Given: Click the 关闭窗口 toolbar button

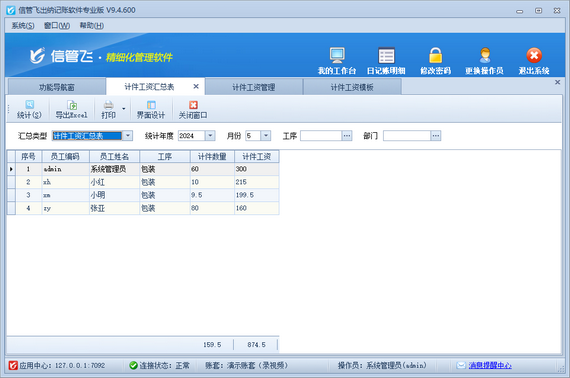Looking at the screenshot, I should [x=193, y=110].
